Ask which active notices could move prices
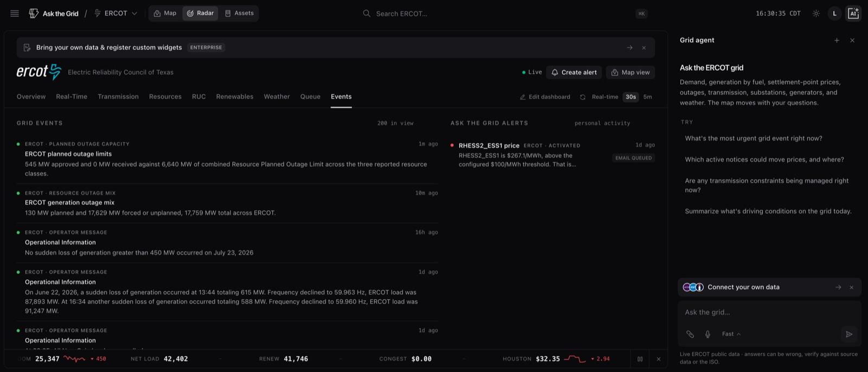The width and height of the screenshot is (868, 372). point(764,160)
